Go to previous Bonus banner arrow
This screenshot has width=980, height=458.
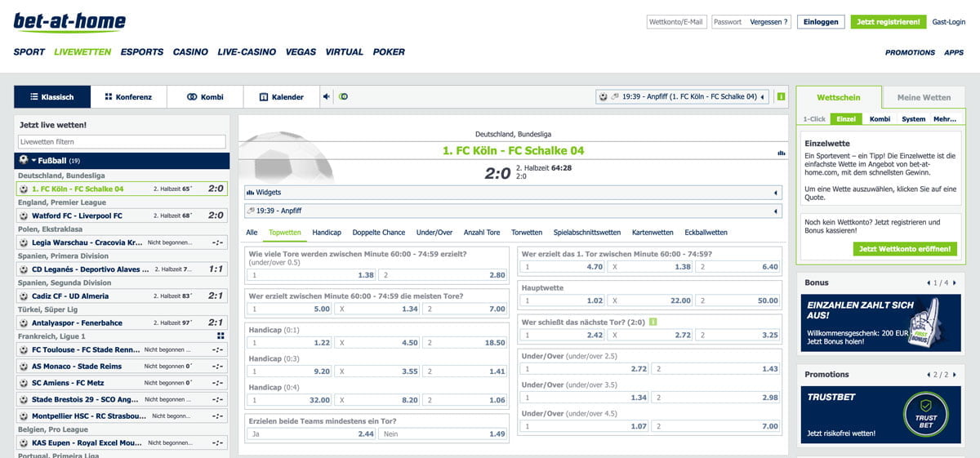pos(929,282)
